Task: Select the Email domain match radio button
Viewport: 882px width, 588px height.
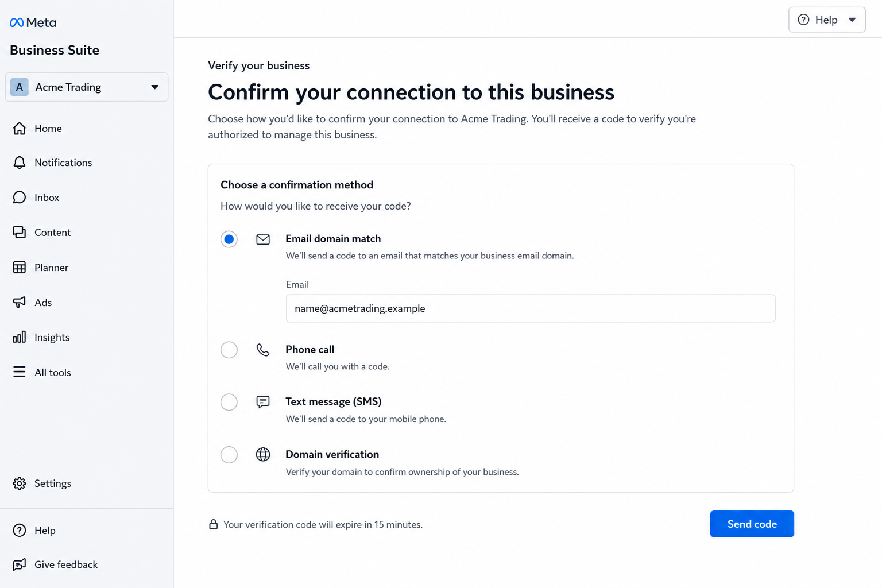Action: point(229,239)
